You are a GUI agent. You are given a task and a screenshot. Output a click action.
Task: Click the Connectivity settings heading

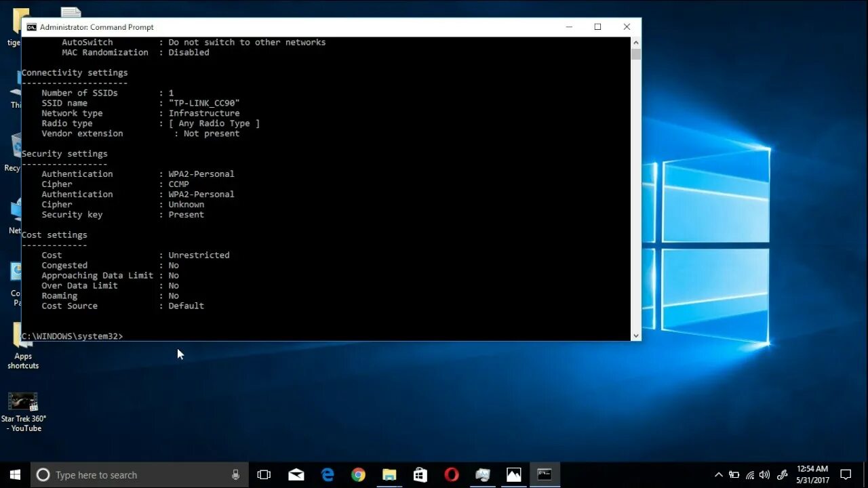point(75,73)
